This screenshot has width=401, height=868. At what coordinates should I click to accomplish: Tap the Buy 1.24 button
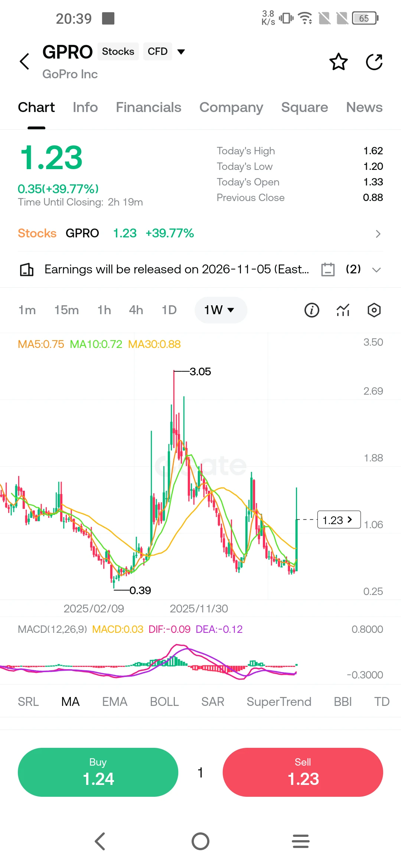tap(98, 772)
